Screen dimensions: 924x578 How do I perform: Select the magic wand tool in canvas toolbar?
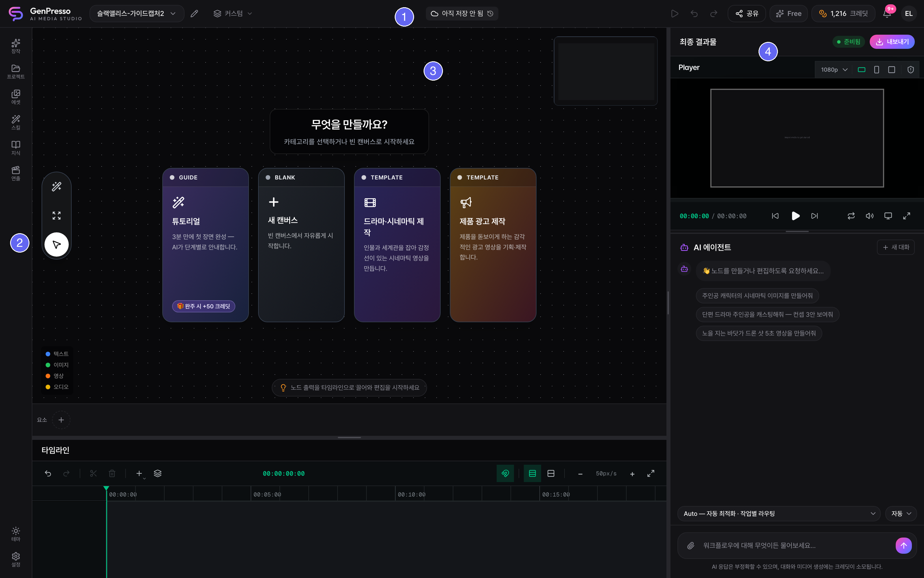(57, 187)
